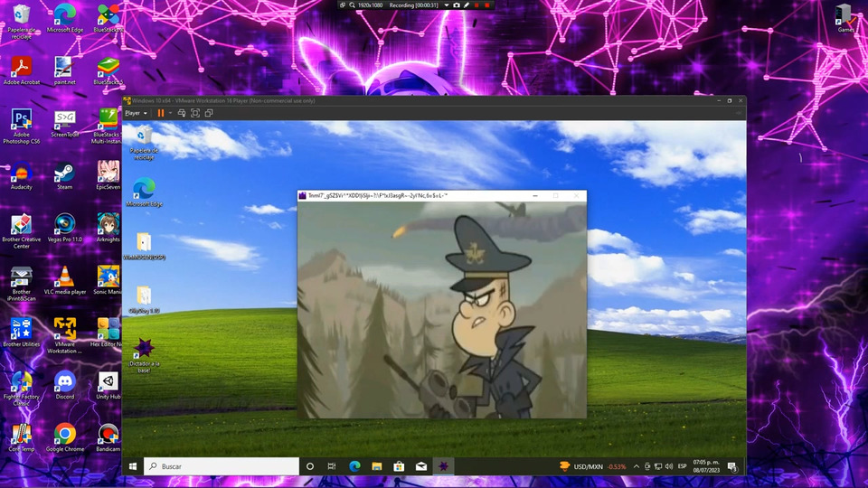Screen dimensions: 868x488
Task: Click the network icon in VM tray
Action: point(657,466)
